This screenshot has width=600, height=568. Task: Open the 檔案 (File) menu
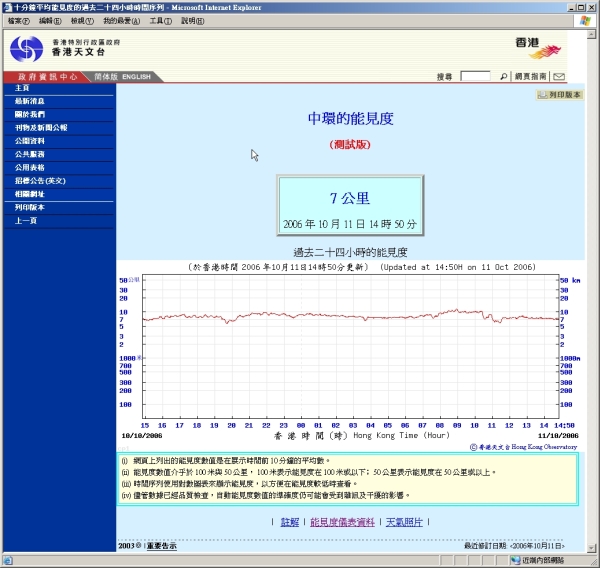point(18,21)
